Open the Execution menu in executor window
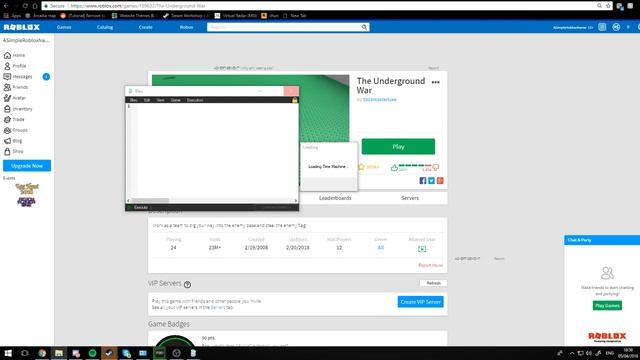Screen dimensions: 640x360 [x=195, y=100]
